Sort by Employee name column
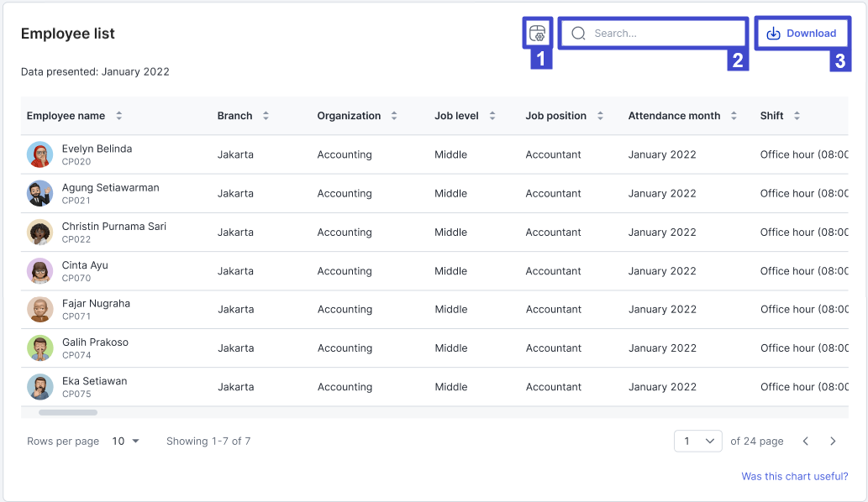 click(x=119, y=116)
